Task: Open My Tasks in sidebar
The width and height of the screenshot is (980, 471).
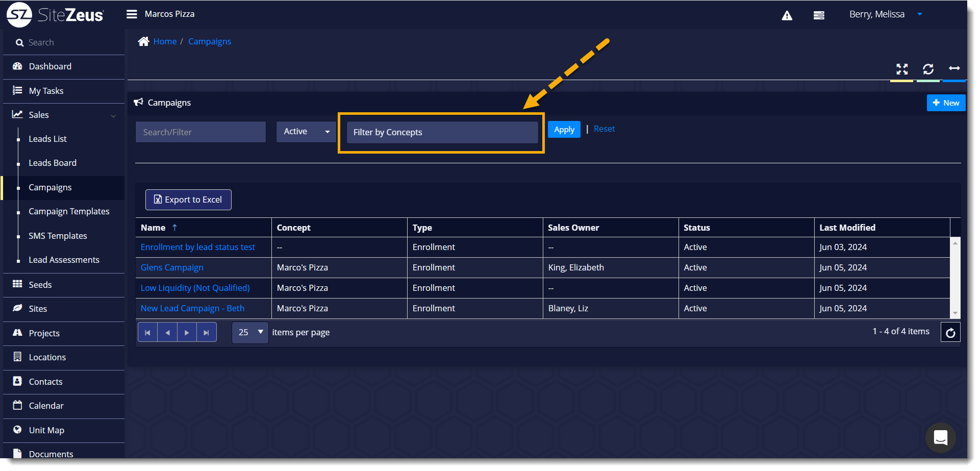Action: [64, 91]
